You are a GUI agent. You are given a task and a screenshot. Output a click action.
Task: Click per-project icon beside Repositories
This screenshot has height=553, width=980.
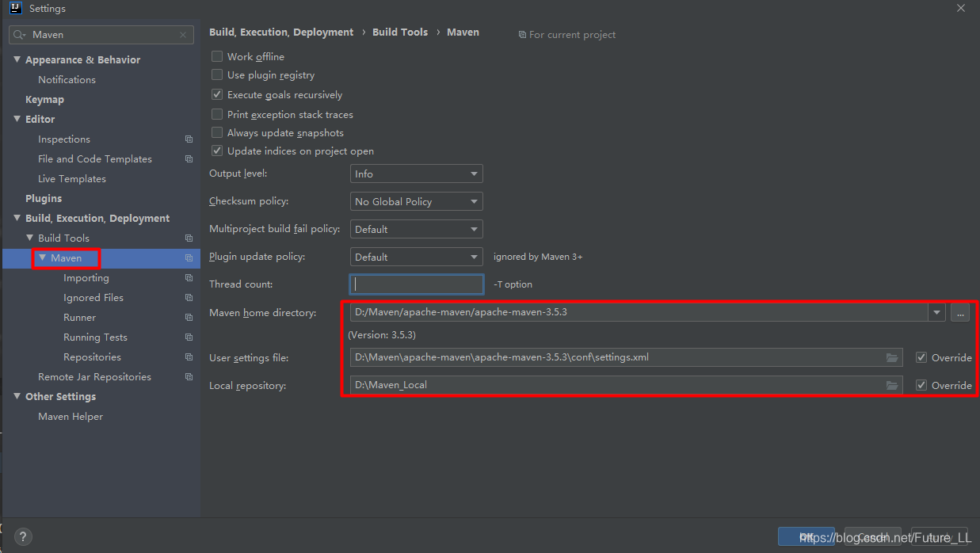tap(189, 357)
